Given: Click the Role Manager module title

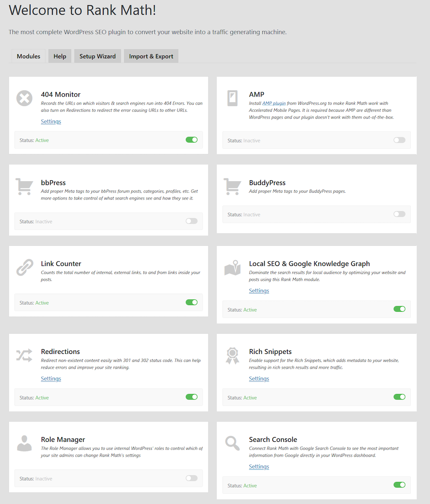Looking at the screenshot, I should pyautogui.click(x=63, y=439).
